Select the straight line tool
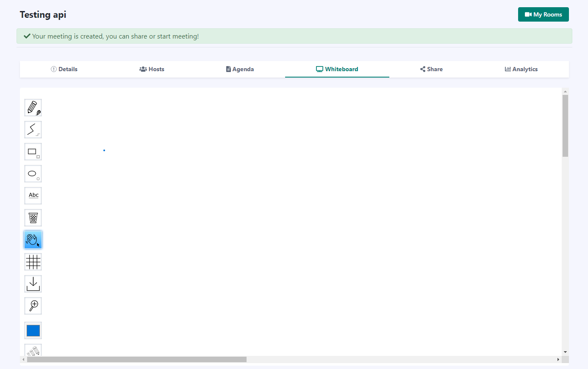 [x=33, y=130]
